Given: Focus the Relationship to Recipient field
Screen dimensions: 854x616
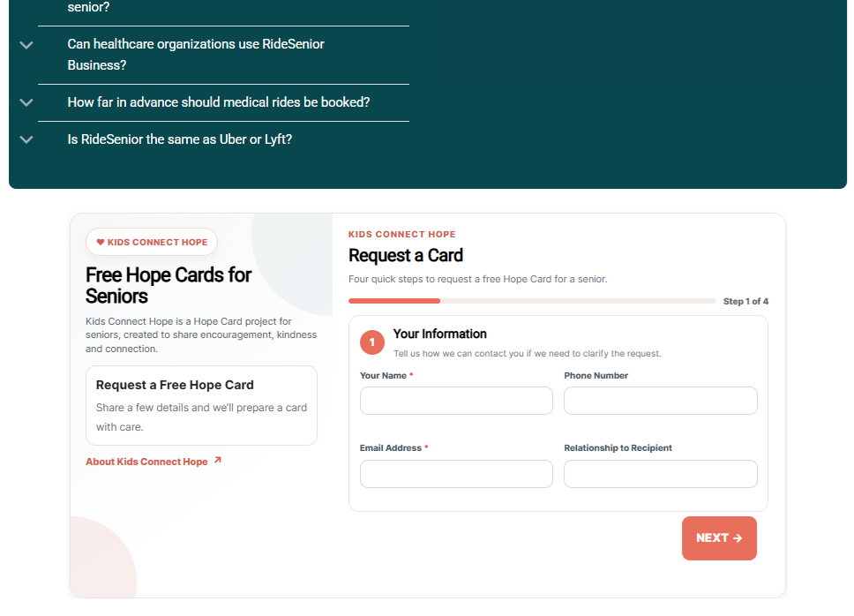Looking at the screenshot, I should pyautogui.click(x=661, y=474).
